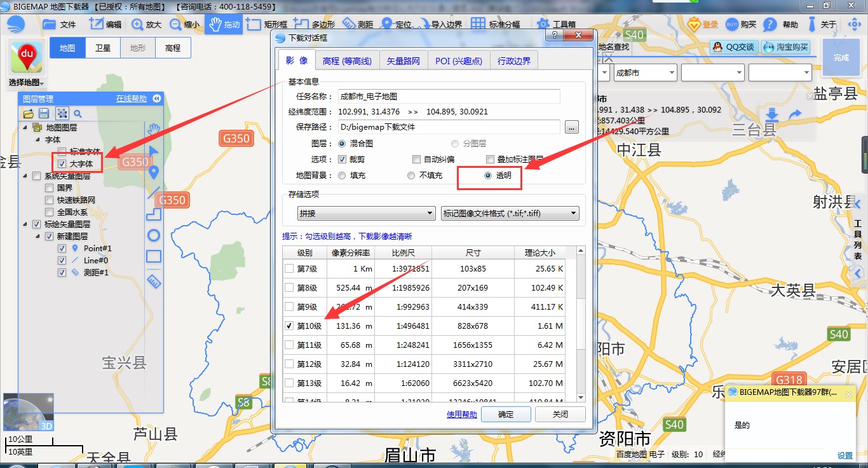Screen dimensions: 868x468
Task: Select the 不填充 radio button
Action: [411, 175]
